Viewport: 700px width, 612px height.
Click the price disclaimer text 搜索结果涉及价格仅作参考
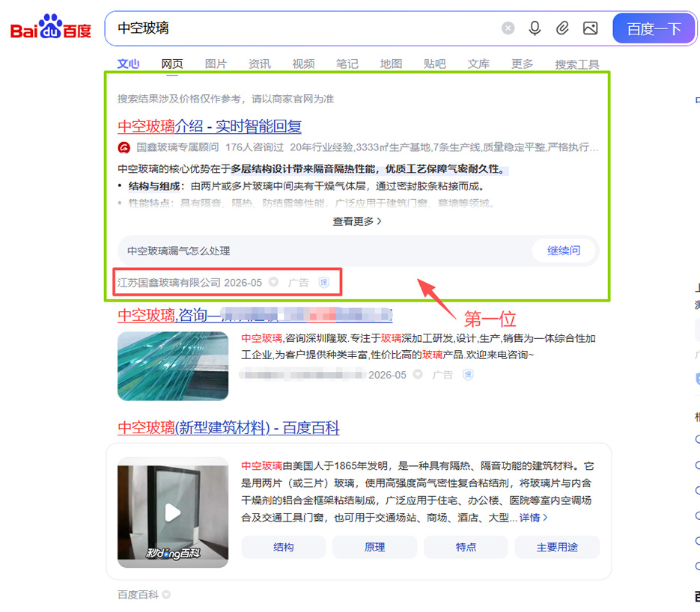click(x=225, y=99)
